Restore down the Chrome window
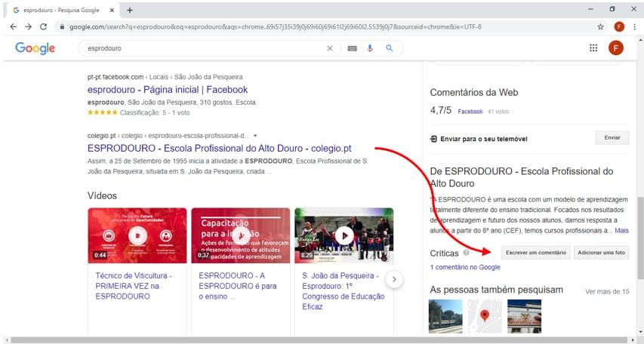644x344 pixels. (x=612, y=9)
